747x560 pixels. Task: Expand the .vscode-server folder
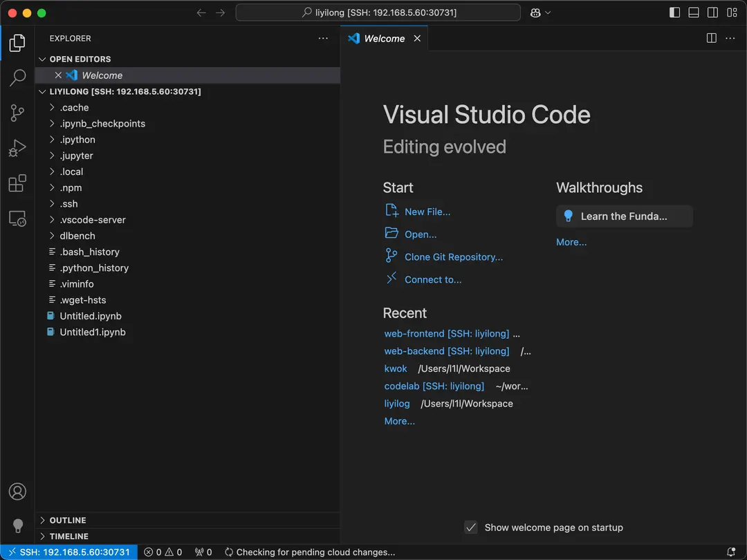click(187, 220)
